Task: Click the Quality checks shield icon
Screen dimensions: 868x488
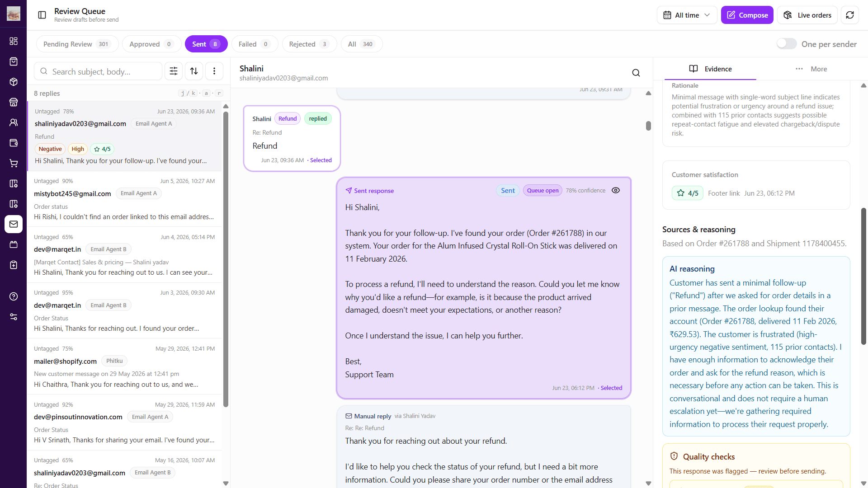Action: click(x=674, y=456)
